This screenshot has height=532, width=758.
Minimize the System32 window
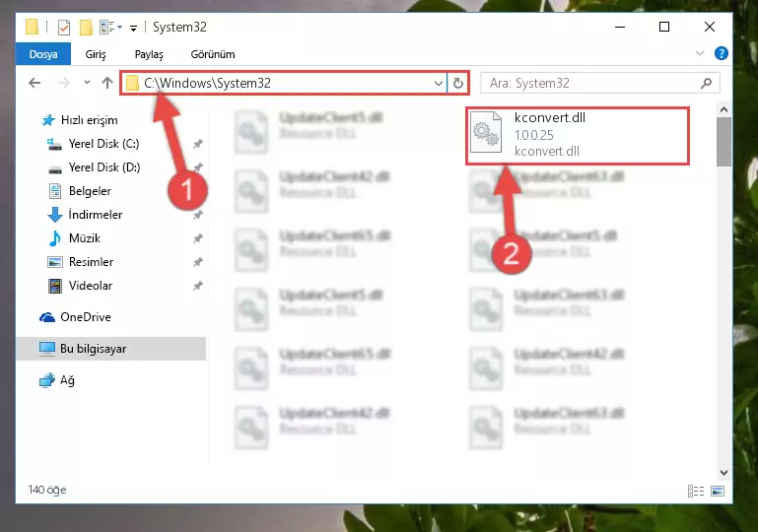pos(620,27)
